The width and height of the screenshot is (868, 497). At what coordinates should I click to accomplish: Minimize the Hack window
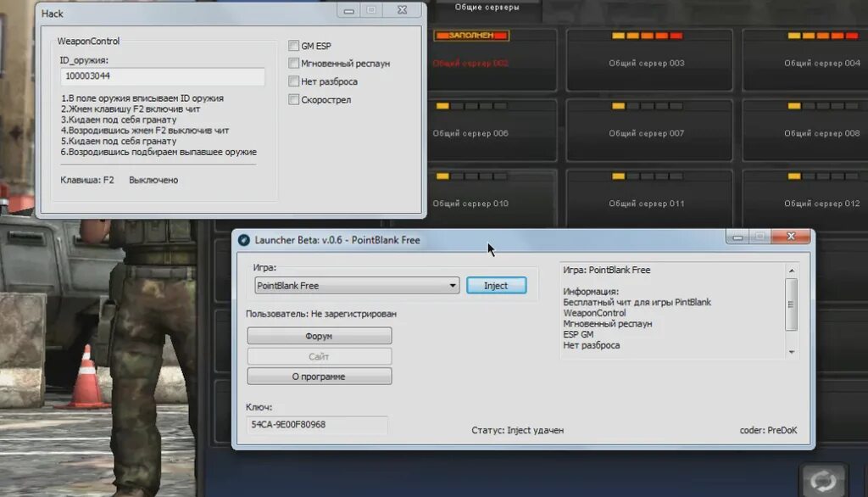pyautogui.click(x=348, y=10)
